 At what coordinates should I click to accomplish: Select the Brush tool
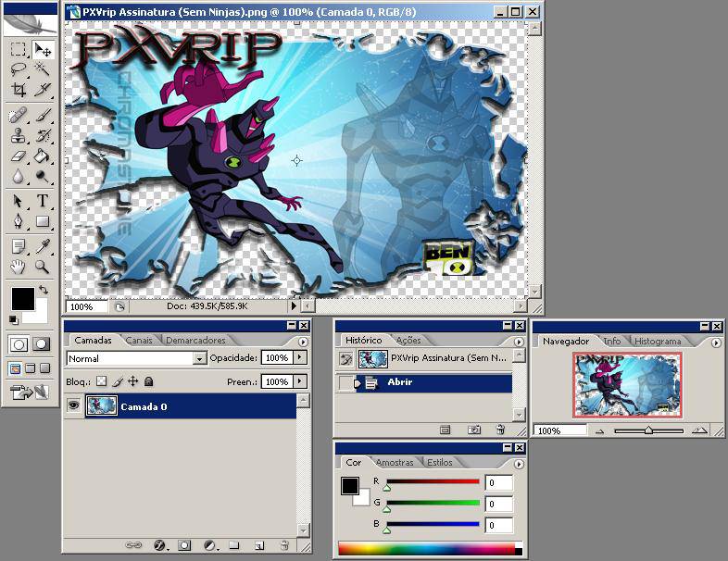tap(43, 115)
